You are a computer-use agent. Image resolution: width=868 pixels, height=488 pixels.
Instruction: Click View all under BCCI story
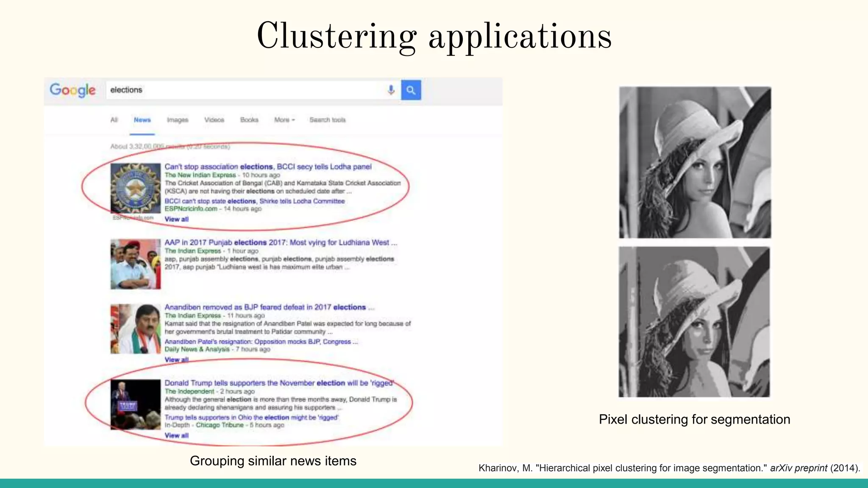point(176,219)
